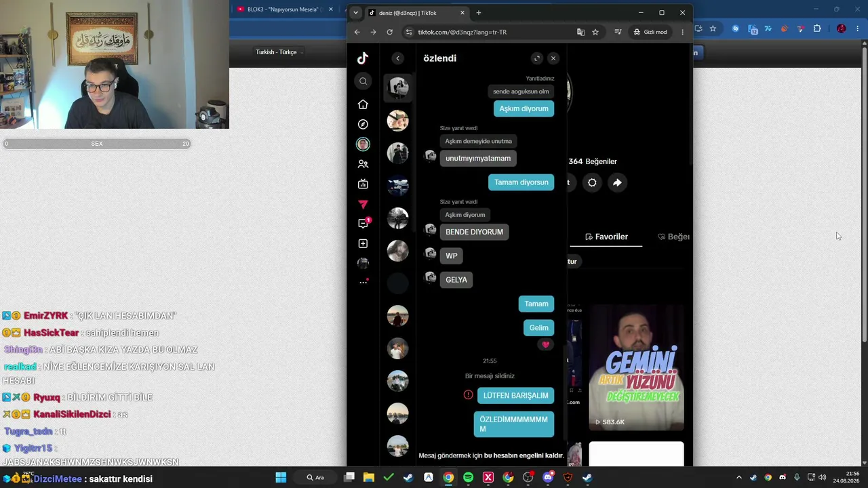This screenshot has height=488, width=868.
Task: Click the SEX progress bar under the webcam
Action: [x=97, y=144]
